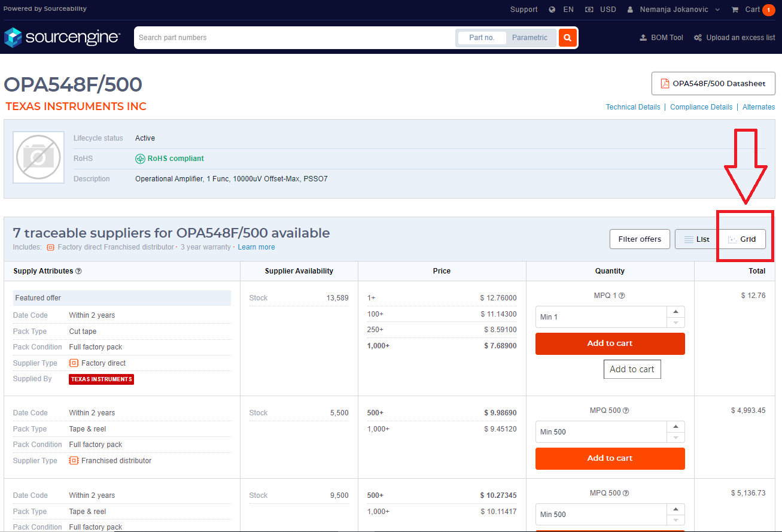Image resolution: width=782 pixels, height=532 pixels.
Task: Switch to List view
Action: tap(697, 239)
